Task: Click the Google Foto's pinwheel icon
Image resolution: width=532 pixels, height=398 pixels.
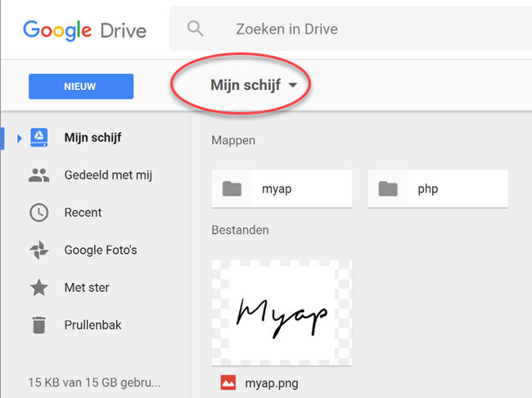Action: pos(39,250)
